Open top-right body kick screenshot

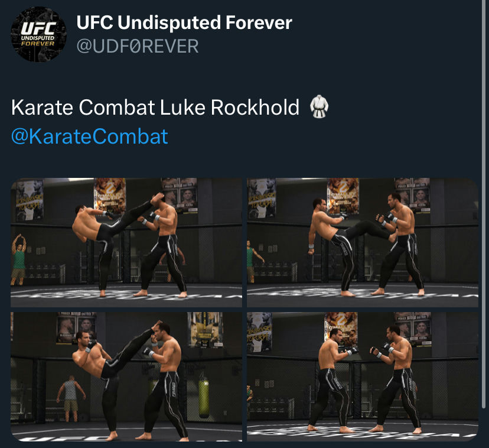(363, 242)
